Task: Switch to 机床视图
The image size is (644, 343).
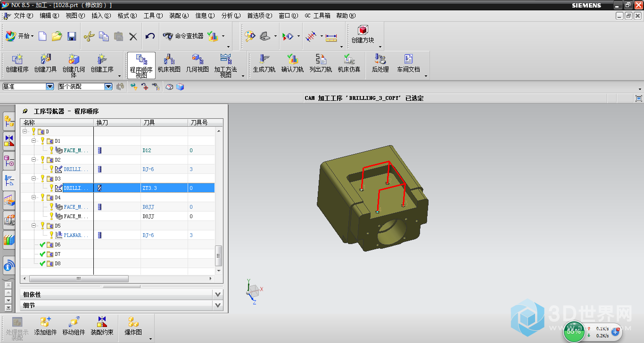Action: pos(169,64)
